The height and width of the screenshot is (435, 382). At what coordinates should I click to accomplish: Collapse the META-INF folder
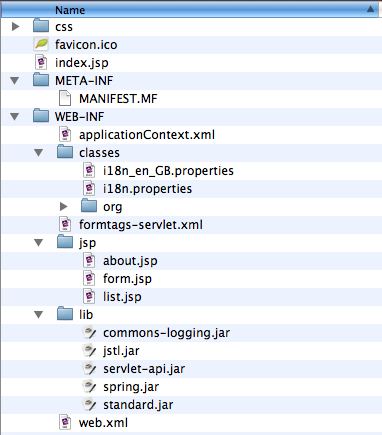15,80
